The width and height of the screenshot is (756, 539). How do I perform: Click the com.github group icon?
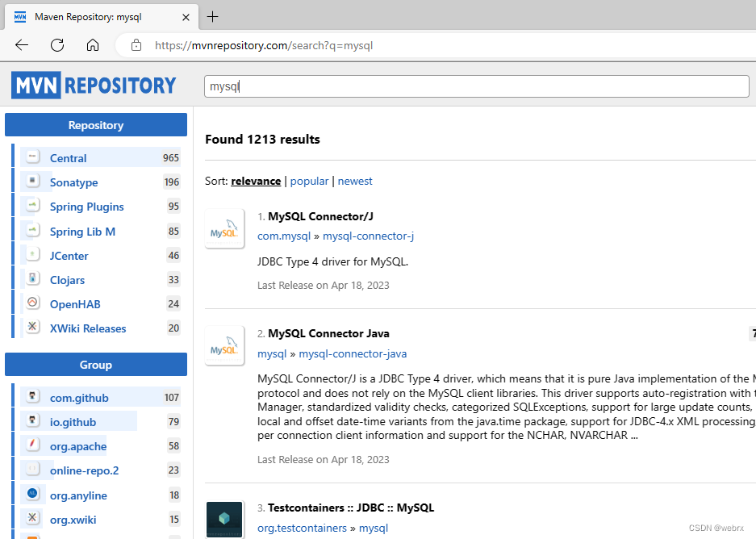(32, 396)
